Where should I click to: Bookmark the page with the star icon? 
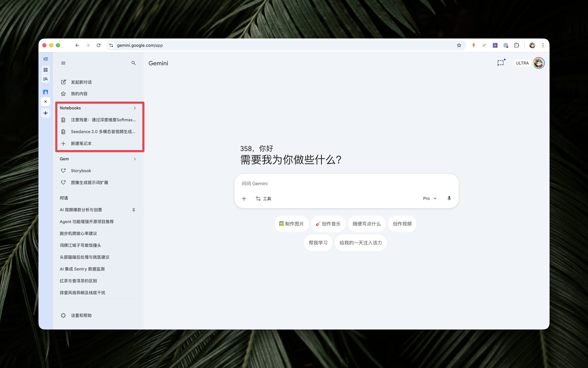[x=459, y=45]
